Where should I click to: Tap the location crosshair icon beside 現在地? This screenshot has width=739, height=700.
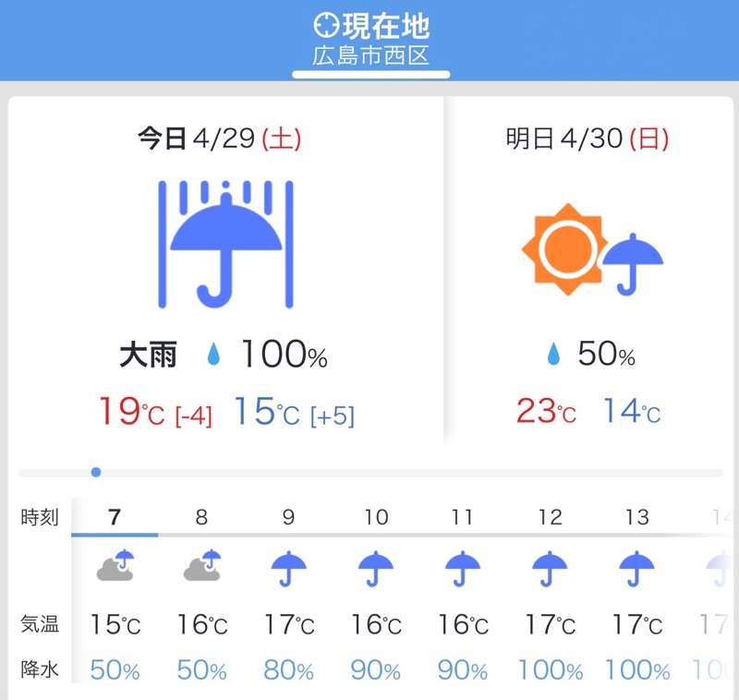[x=326, y=26]
